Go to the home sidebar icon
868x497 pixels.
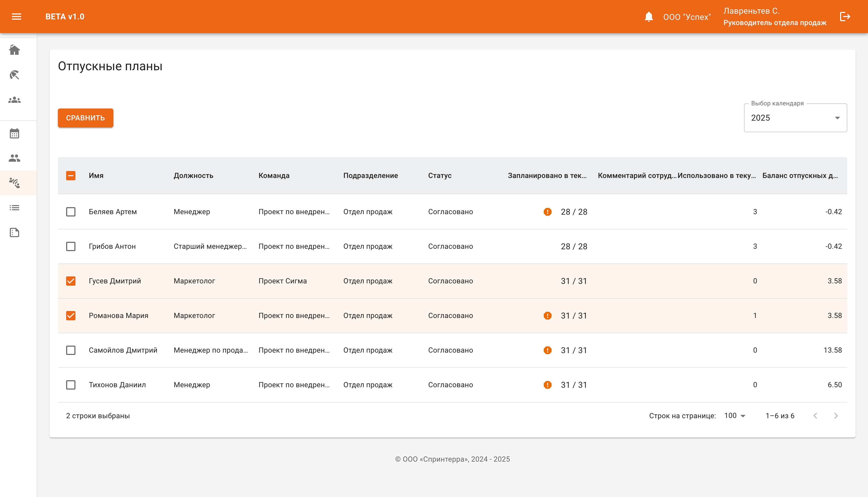point(14,50)
